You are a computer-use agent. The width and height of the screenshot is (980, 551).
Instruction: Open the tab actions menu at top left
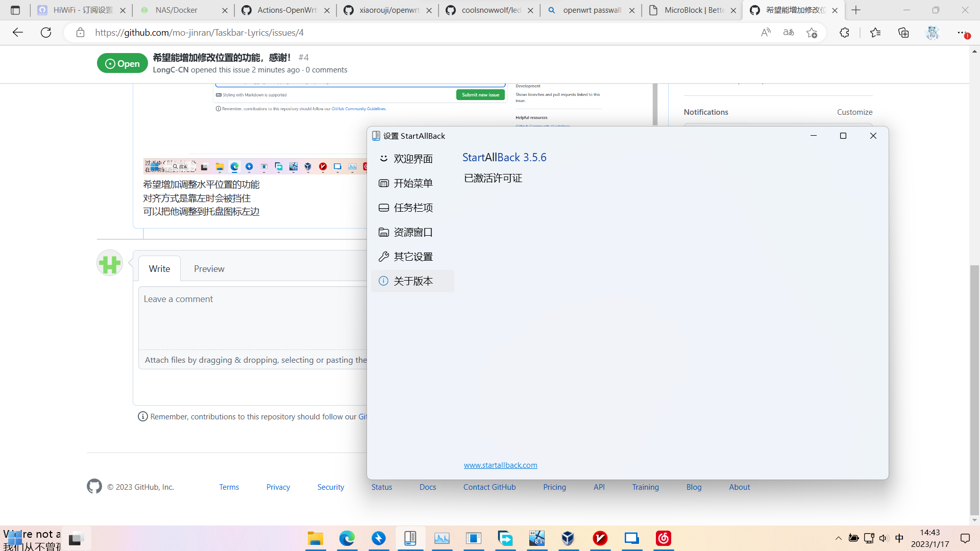tap(15, 10)
